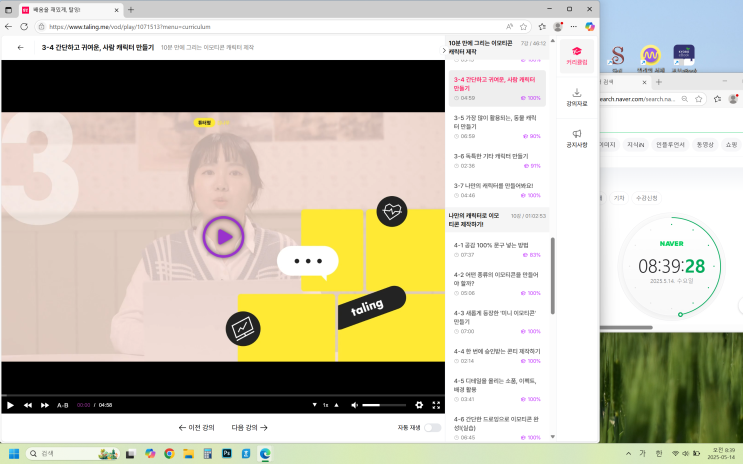The image size is (743, 464).
Task: Select lesson 3-7 나만의 캐릭터를 만들어봐요
Action: pyautogui.click(x=497, y=190)
